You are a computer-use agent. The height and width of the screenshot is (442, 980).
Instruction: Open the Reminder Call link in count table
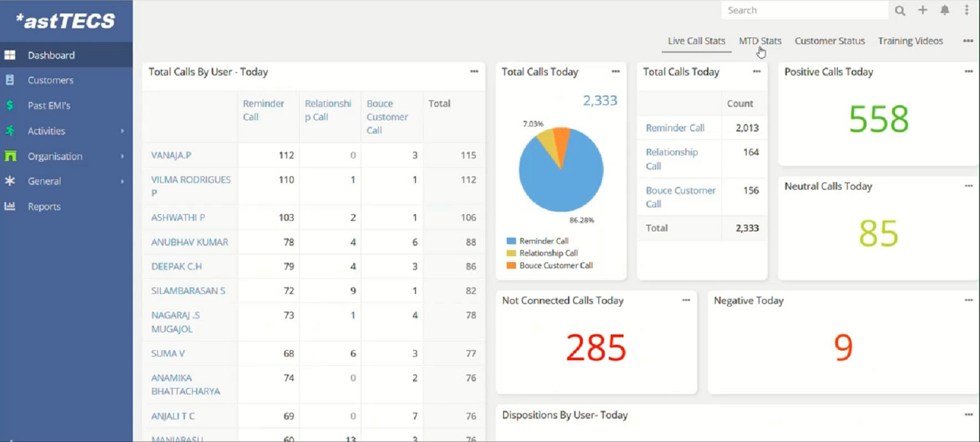pos(675,128)
